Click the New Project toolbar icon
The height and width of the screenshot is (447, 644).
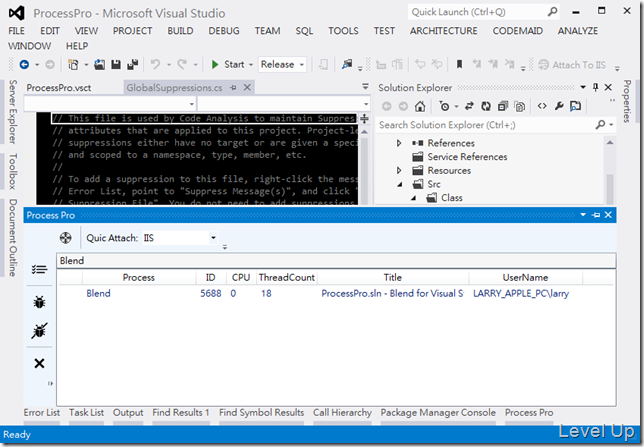[x=74, y=65]
